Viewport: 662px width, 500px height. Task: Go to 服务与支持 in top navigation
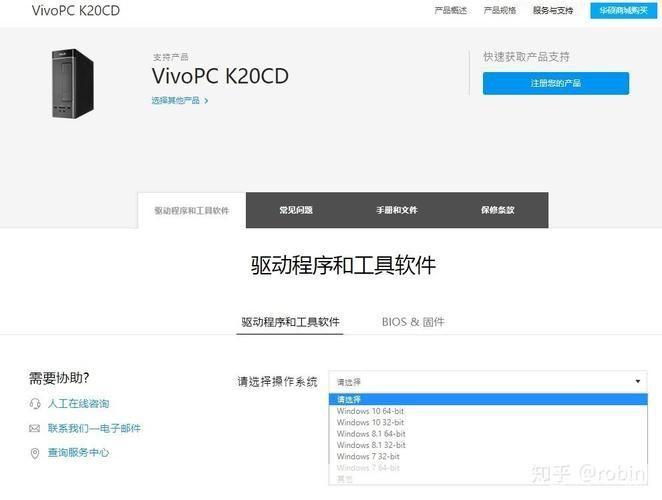[553, 10]
